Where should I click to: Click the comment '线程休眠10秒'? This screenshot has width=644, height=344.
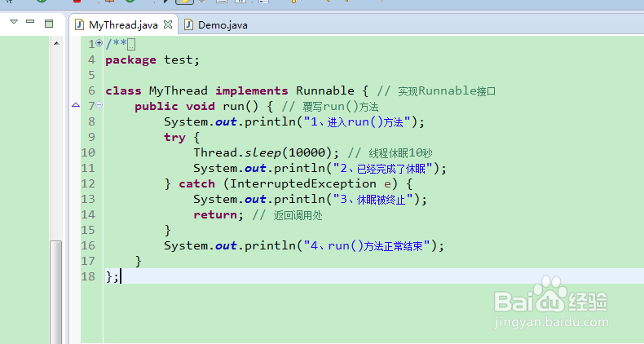(x=400, y=153)
